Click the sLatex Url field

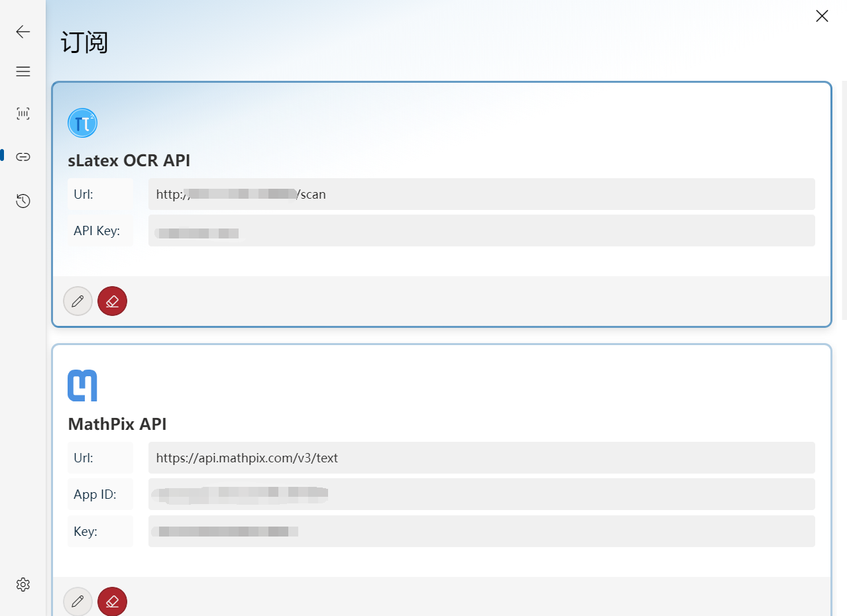[482, 194]
